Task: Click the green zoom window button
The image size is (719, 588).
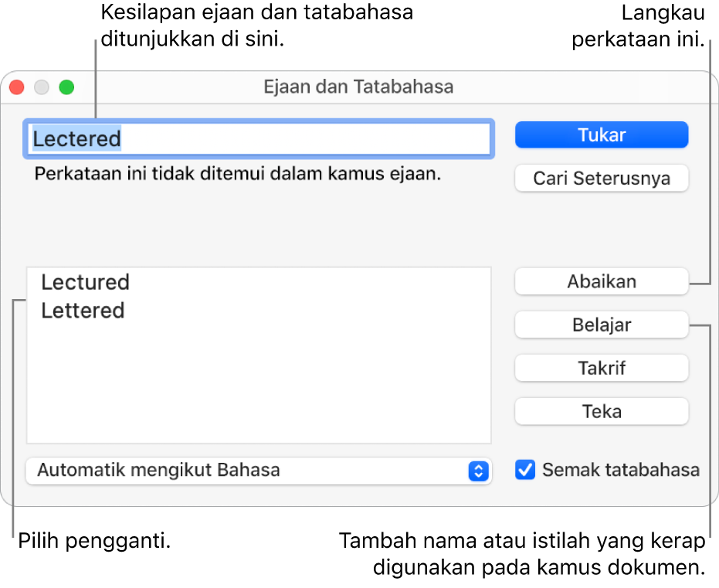Action: pos(67,87)
